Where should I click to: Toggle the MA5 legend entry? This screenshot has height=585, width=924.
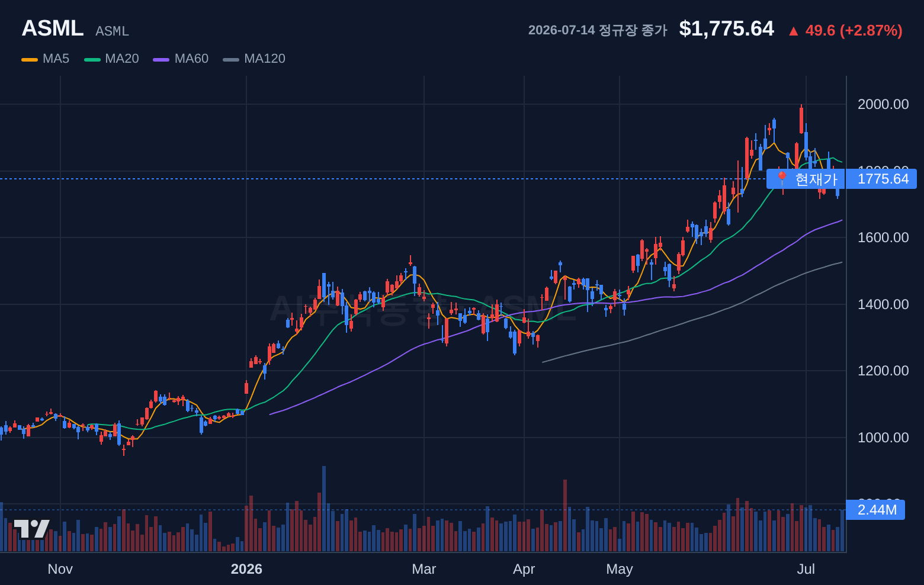click(46, 59)
